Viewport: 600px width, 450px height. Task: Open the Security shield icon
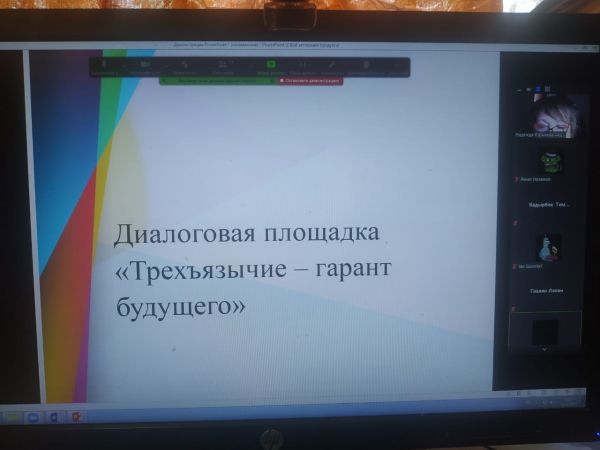coord(185,66)
